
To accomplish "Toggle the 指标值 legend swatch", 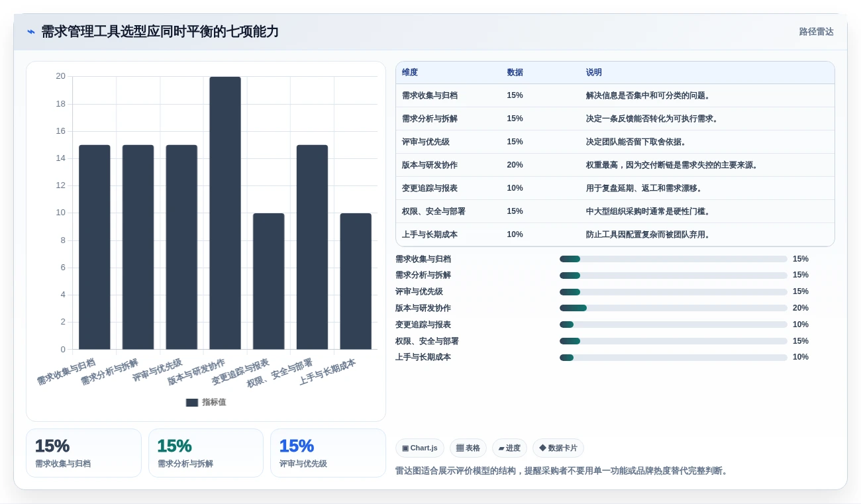I will [192, 402].
